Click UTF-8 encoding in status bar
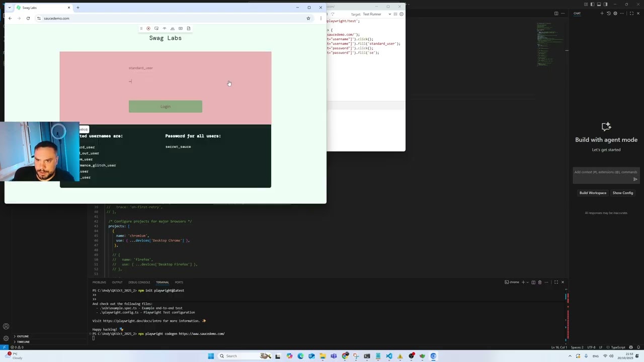 [x=591, y=347]
